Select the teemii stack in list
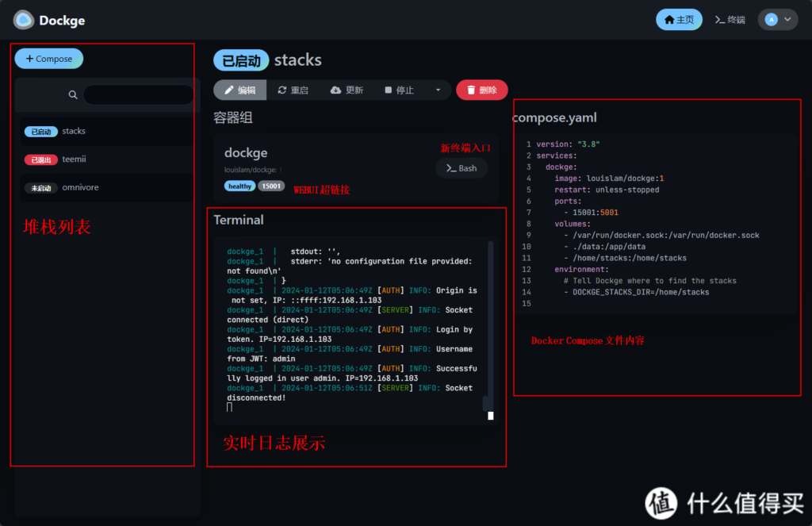The width and height of the screenshot is (812, 526). click(x=74, y=159)
